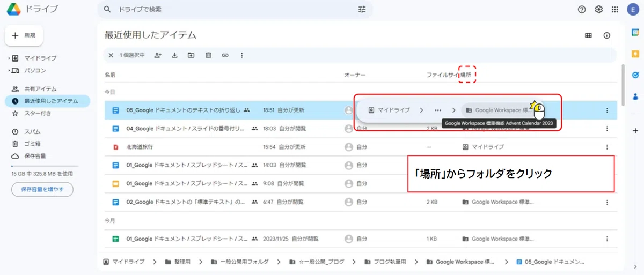Click 一般公開用フォルダ in bottom breadcrumb

pos(239,262)
